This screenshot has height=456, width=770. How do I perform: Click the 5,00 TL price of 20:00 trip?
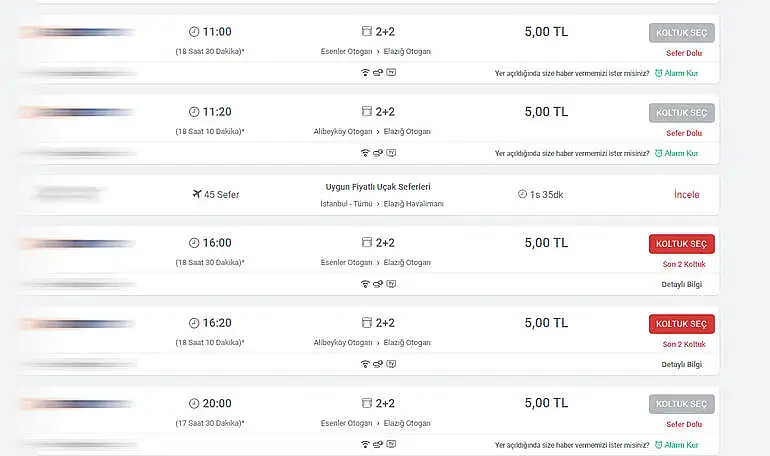pyautogui.click(x=546, y=403)
